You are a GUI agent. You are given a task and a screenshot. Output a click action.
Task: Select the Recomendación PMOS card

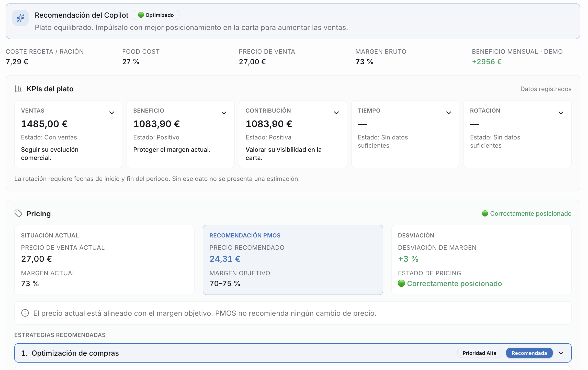coord(293,260)
